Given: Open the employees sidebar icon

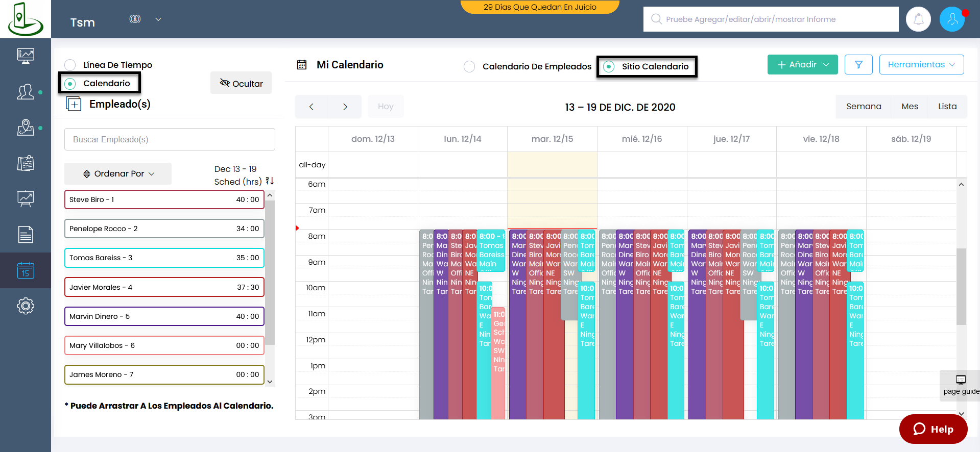Looking at the screenshot, I should coord(26,92).
